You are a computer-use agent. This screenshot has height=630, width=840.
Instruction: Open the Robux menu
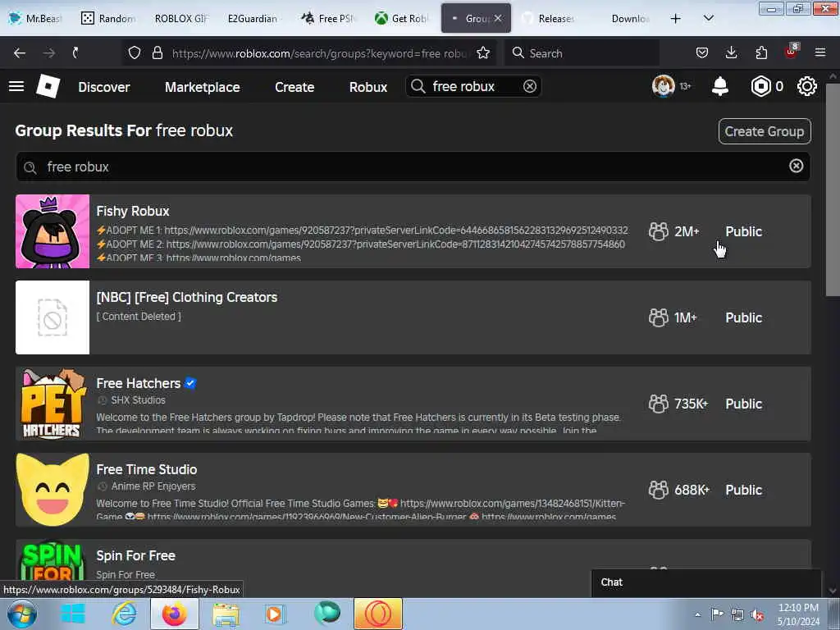(x=368, y=87)
